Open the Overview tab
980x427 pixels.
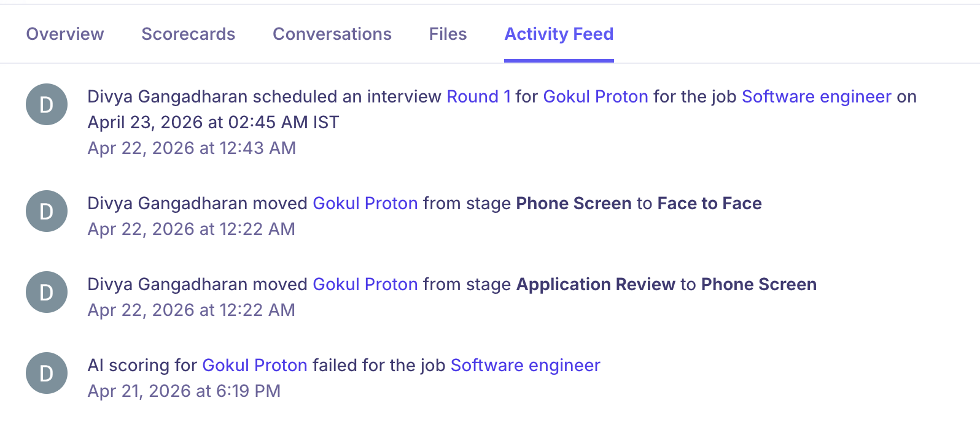coord(65,34)
